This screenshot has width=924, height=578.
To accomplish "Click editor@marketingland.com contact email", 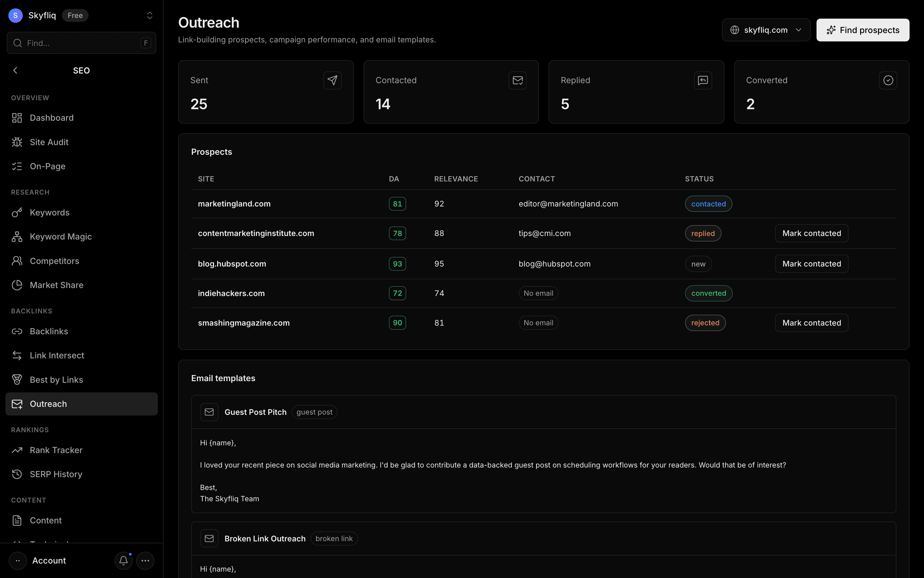I will point(568,204).
